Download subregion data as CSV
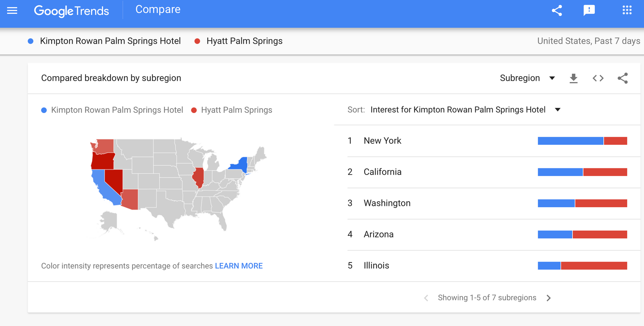The height and width of the screenshot is (326, 644). coord(573,78)
